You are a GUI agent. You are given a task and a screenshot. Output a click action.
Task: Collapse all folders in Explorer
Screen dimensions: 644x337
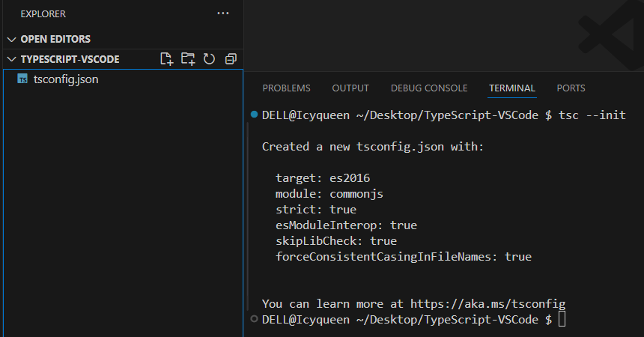click(231, 58)
